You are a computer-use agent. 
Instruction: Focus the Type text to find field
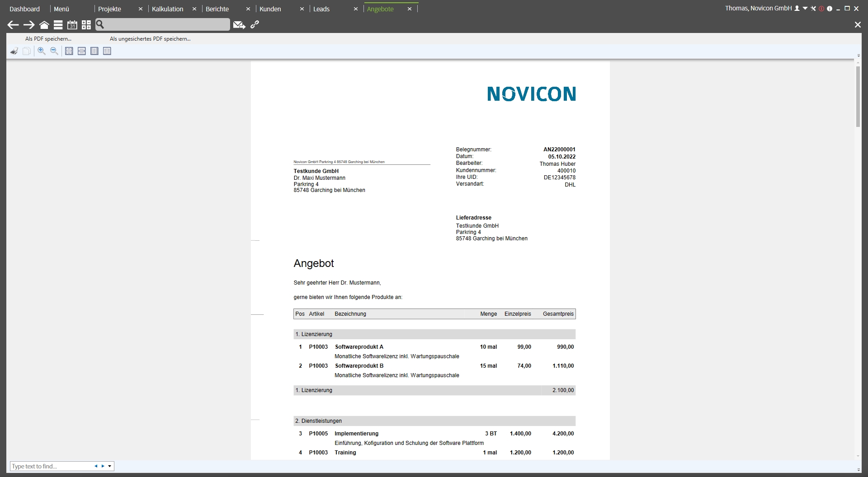pos(51,466)
